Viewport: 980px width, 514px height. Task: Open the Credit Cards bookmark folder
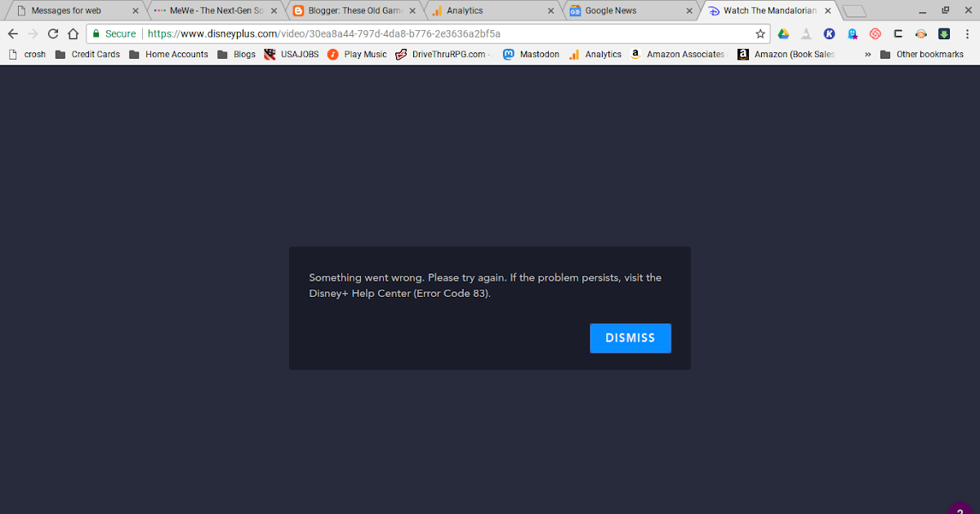87,55
